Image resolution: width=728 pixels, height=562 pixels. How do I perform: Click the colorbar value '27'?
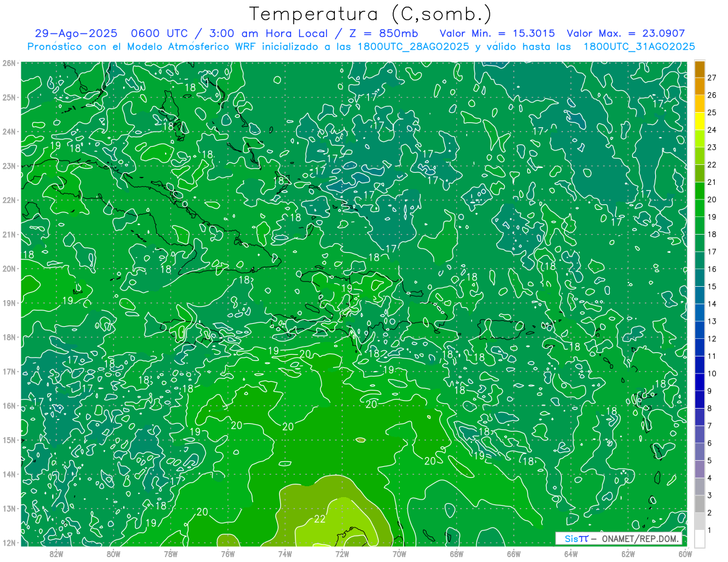712,78
